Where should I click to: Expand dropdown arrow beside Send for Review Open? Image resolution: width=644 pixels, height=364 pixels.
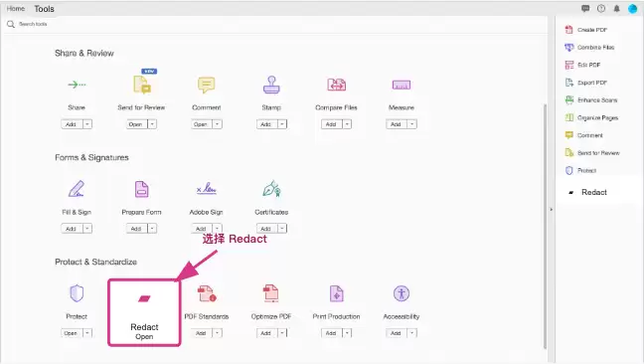pyautogui.click(x=152, y=124)
